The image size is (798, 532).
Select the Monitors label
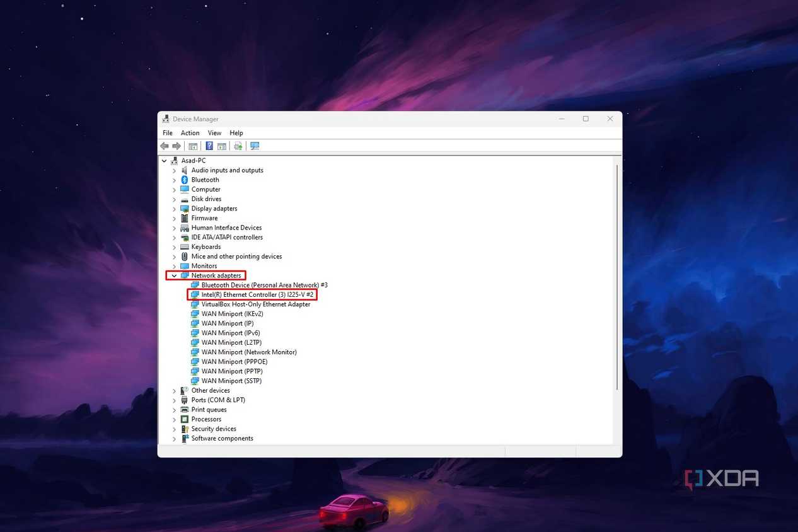(x=204, y=266)
